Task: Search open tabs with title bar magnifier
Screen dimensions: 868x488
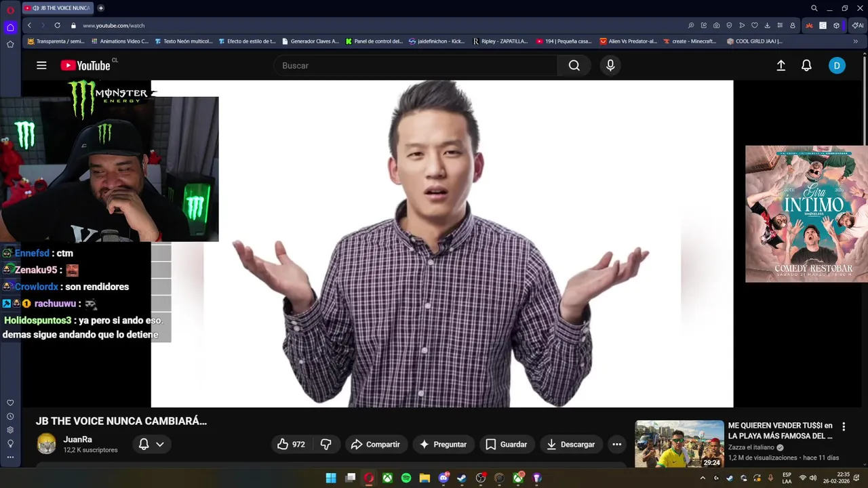Action: (x=814, y=8)
